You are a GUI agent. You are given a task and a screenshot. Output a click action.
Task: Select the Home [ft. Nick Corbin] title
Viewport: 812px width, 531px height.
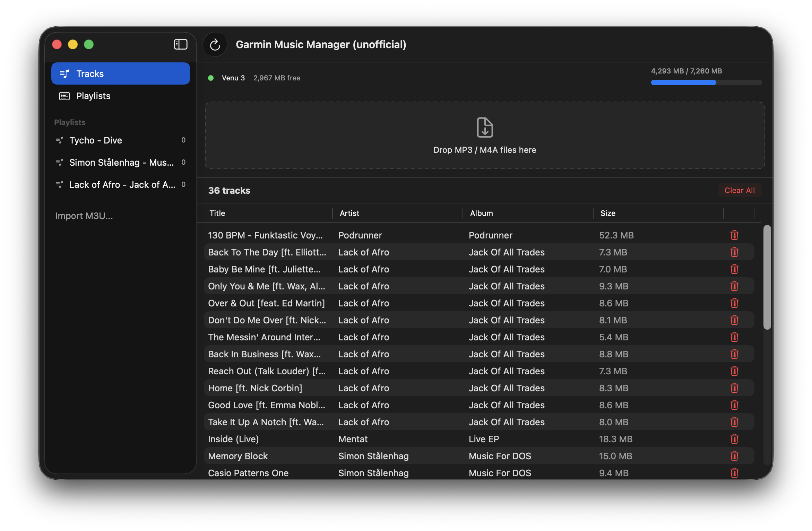click(255, 388)
